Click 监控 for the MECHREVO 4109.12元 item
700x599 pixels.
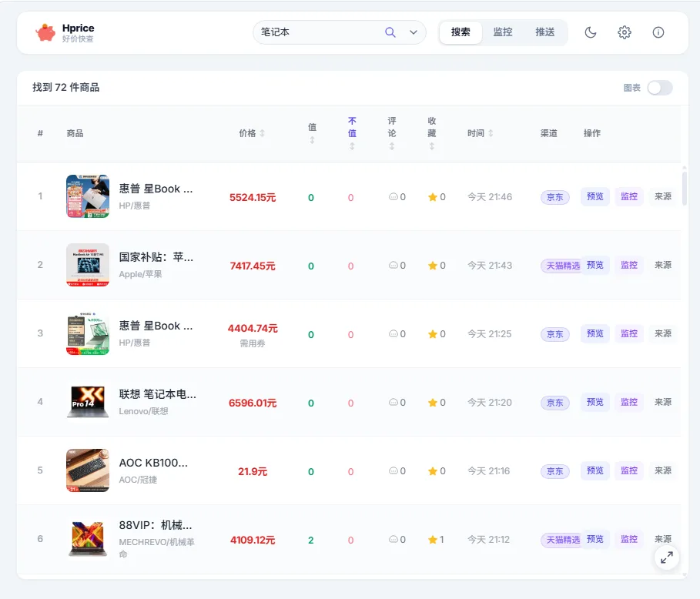629,539
